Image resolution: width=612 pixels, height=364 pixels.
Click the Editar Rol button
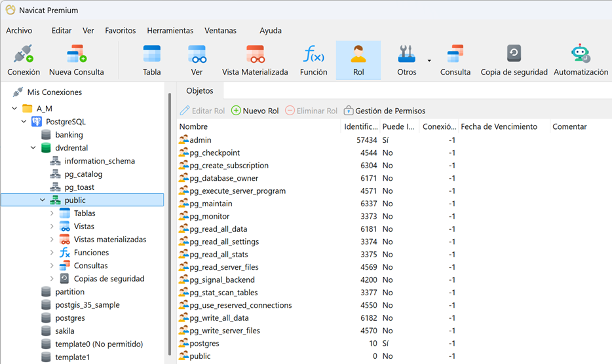202,111
